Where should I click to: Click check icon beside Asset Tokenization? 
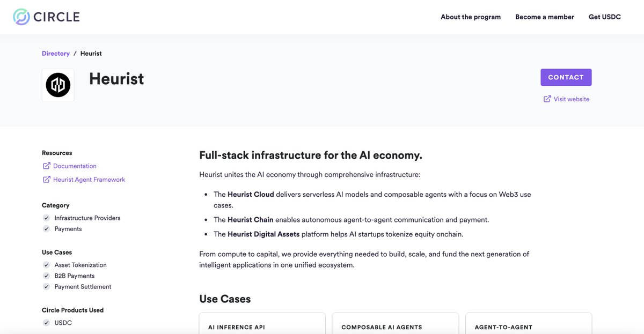(46, 265)
